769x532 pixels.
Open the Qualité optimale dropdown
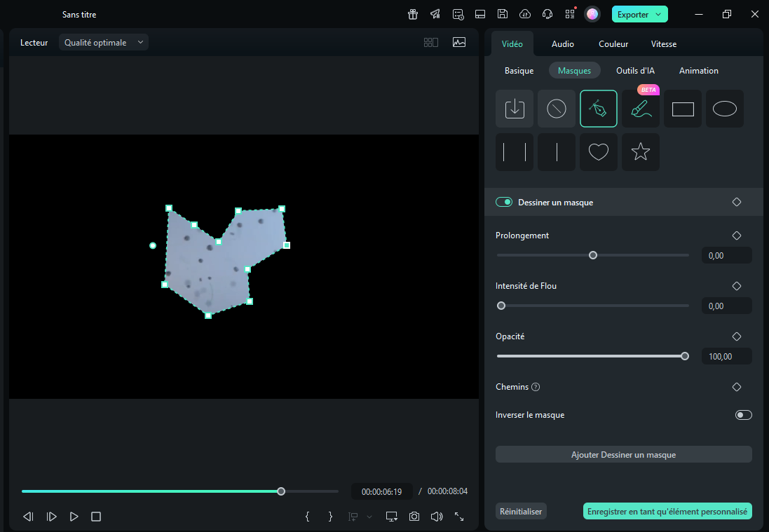pos(104,42)
